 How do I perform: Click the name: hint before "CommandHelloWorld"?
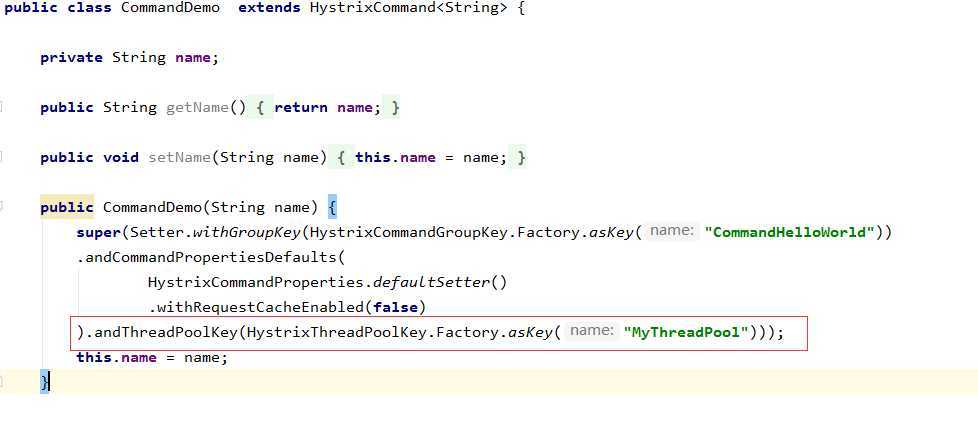672,231
